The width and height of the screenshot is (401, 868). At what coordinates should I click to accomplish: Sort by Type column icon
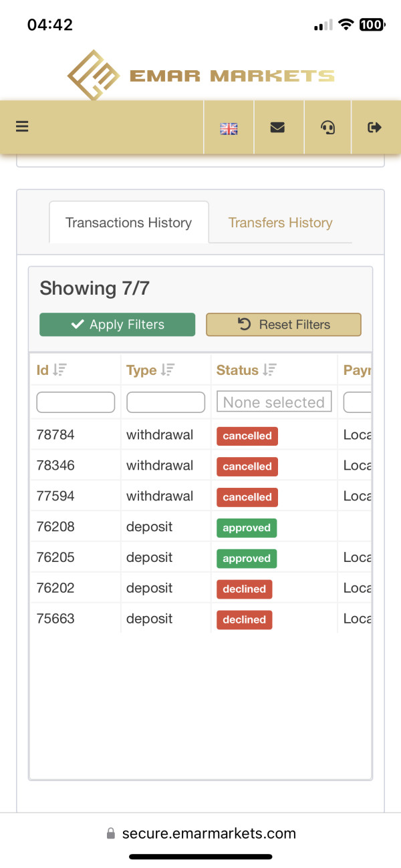click(x=168, y=370)
